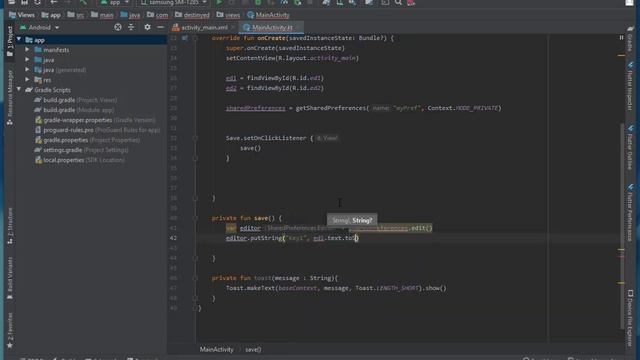The image size is (640, 360).
Task: Open the Structure tool window
Action: [10, 225]
